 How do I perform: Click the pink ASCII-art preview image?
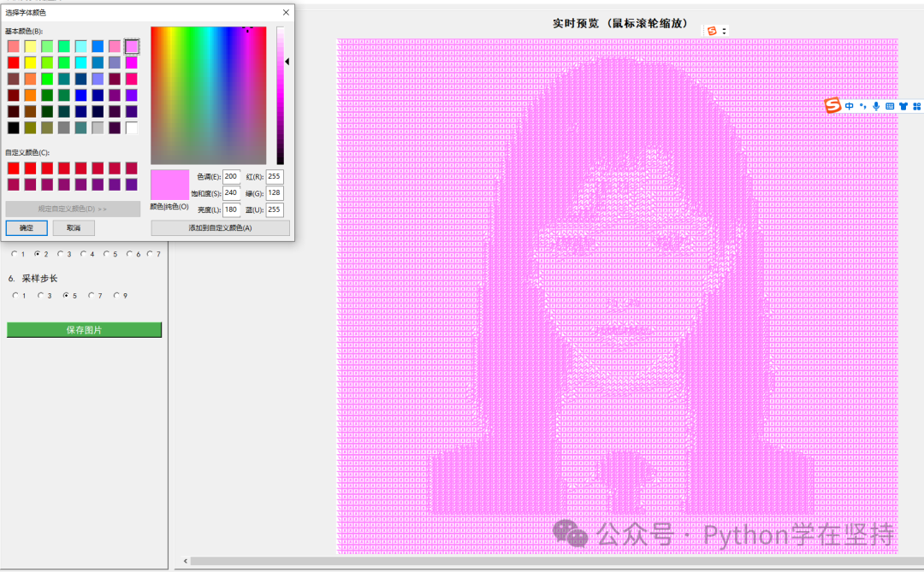[617, 297]
